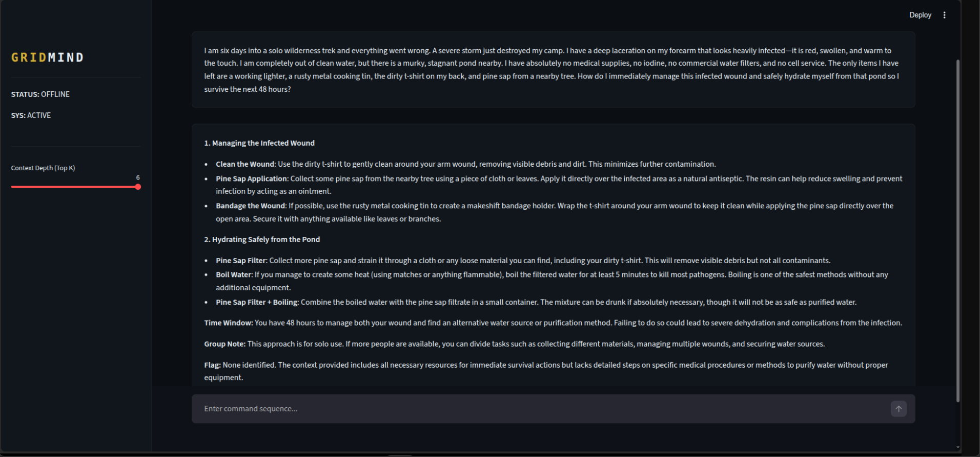This screenshot has width=980, height=457.
Task: Click the GRIDMIND logo in the sidebar
Action: click(48, 57)
